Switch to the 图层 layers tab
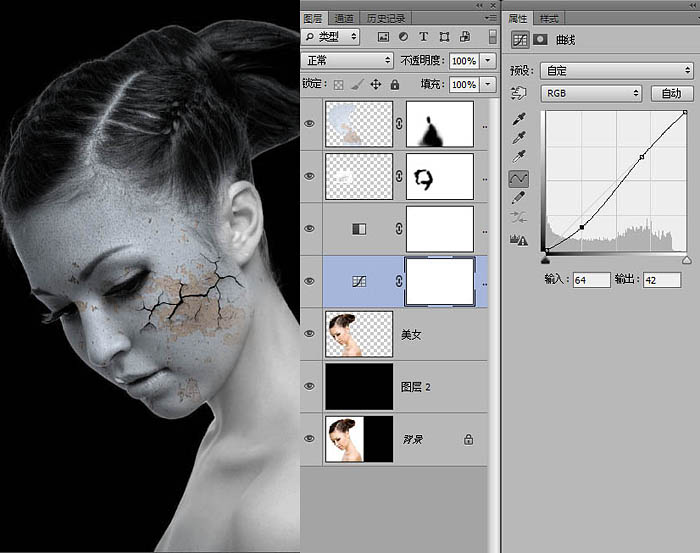The height and width of the screenshot is (553, 700). (313, 18)
